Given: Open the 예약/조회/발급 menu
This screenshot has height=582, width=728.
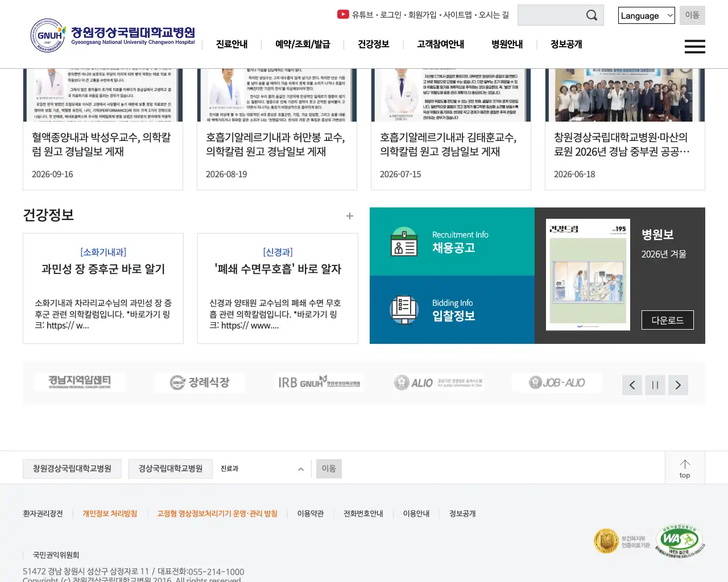Looking at the screenshot, I should click(303, 44).
